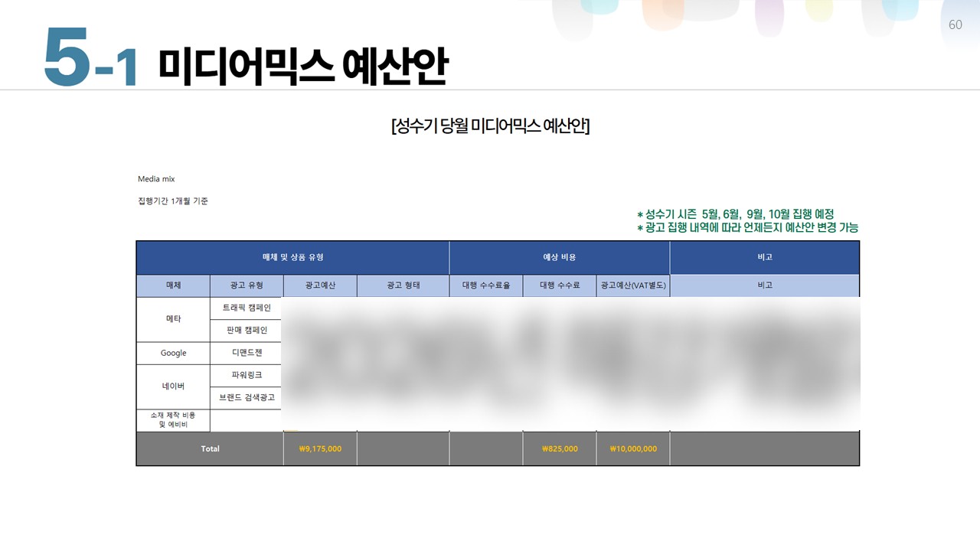Select the green note about 성수기 시즌 집행 예정
Viewport: 980px width, 551px height.
coord(735,214)
